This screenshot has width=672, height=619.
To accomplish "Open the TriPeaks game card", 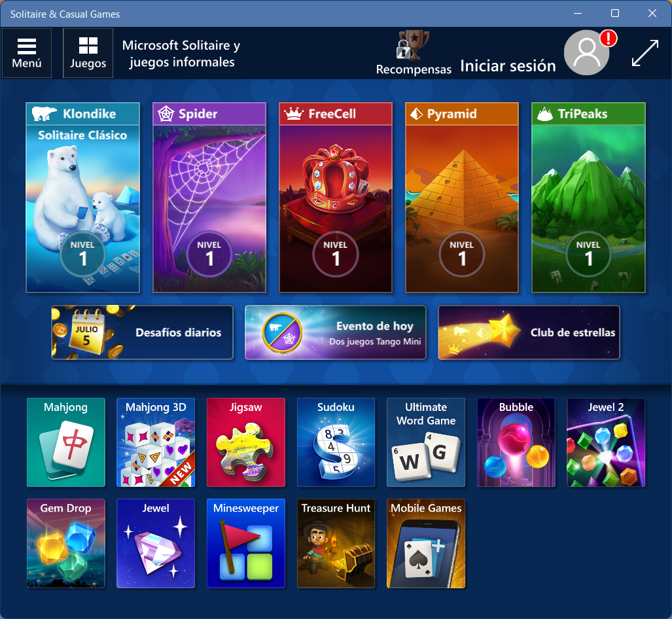I will (588, 197).
